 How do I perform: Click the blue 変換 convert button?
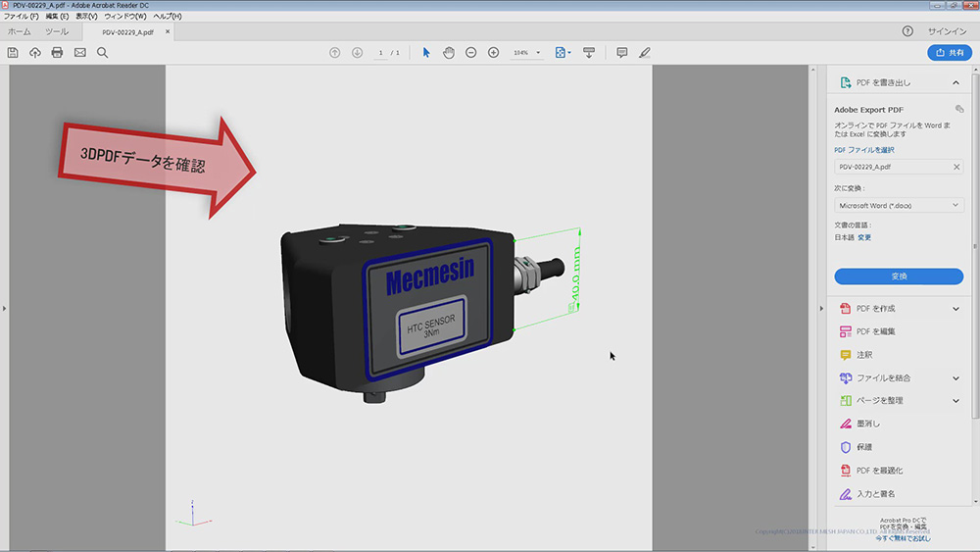pyautogui.click(x=899, y=276)
